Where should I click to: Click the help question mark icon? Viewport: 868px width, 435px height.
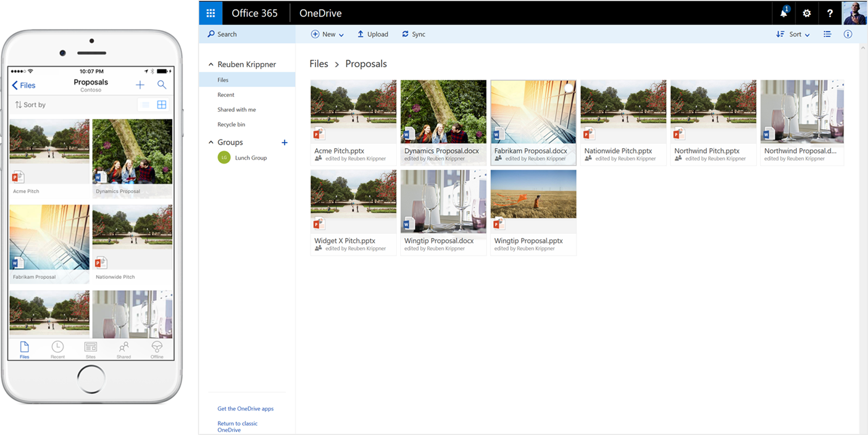point(830,13)
